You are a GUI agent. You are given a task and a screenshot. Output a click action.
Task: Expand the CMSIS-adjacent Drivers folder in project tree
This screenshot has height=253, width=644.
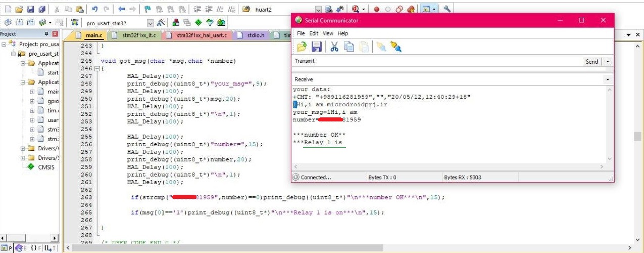pos(23,158)
